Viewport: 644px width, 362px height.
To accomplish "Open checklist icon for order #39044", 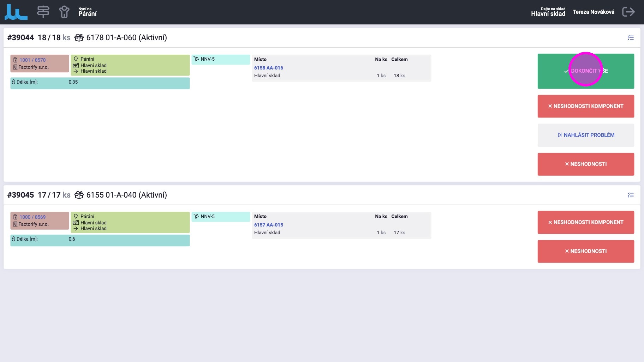I will click(631, 38).
